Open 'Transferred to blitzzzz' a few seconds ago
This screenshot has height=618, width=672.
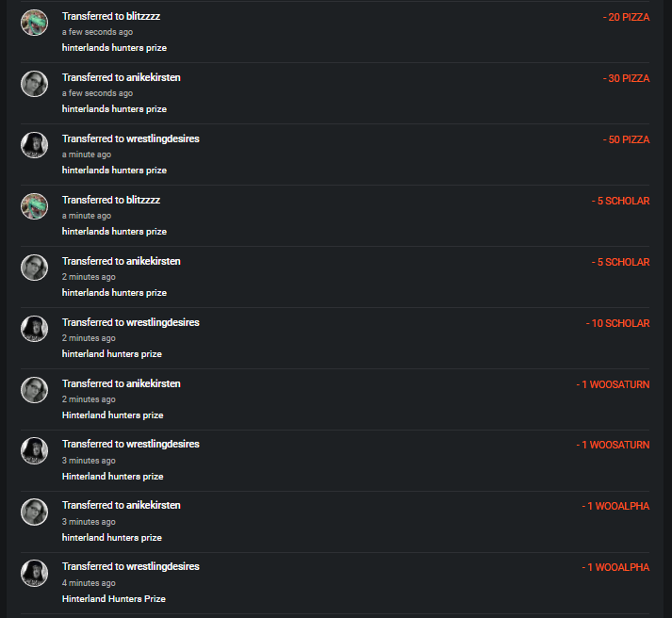[111, 16]
